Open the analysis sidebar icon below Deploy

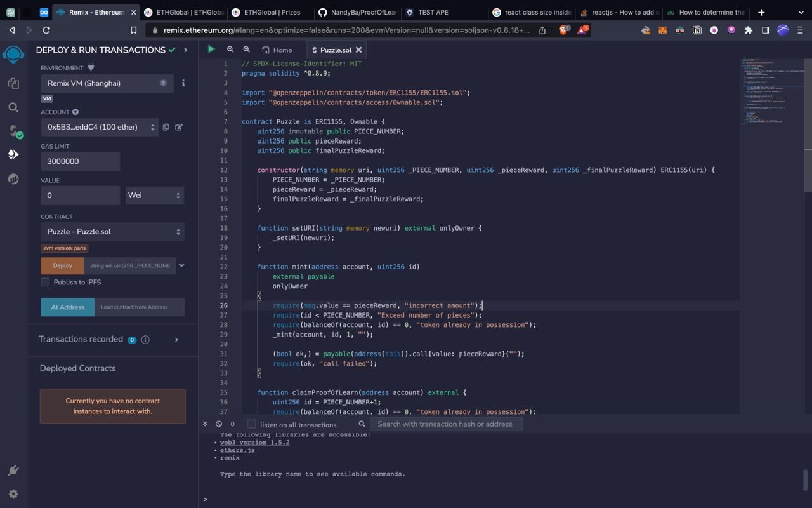13,179
